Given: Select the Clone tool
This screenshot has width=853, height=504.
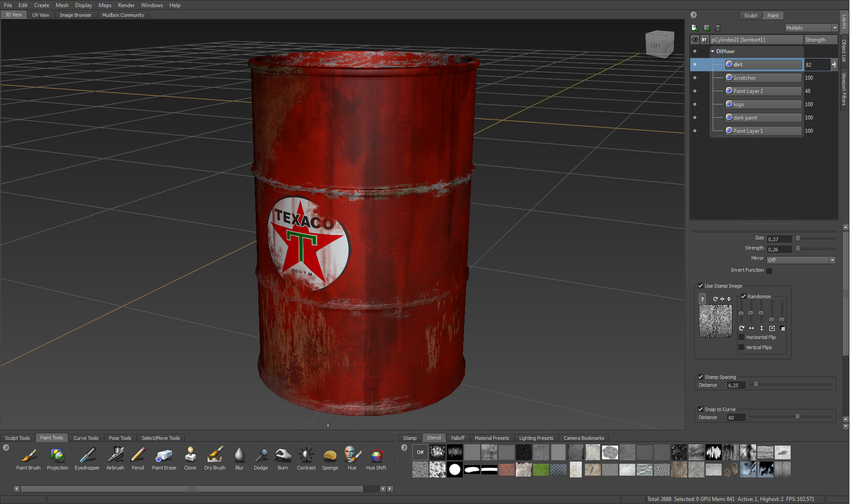Looking at the screenshot, I should click(x=190, y=458).
